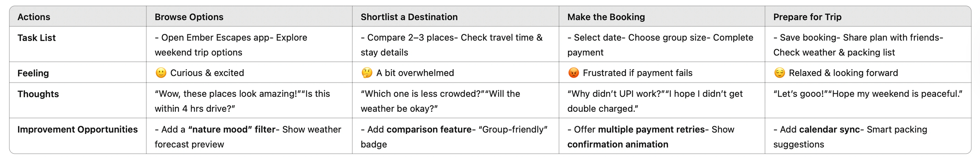Image resolution: width=980 pixels, height=161 pixels.
Task: Select the Feeling row label
Action: (x=33, y=73)
